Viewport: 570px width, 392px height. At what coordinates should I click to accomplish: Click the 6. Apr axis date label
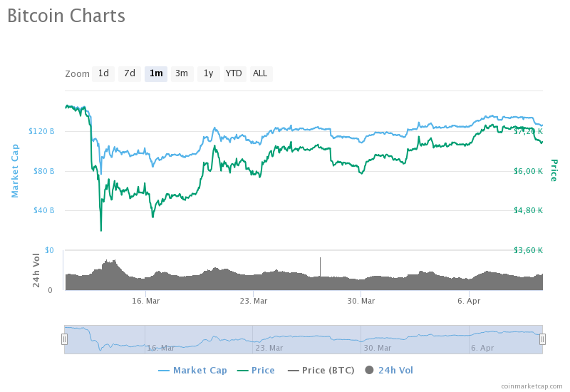point(469,301)
